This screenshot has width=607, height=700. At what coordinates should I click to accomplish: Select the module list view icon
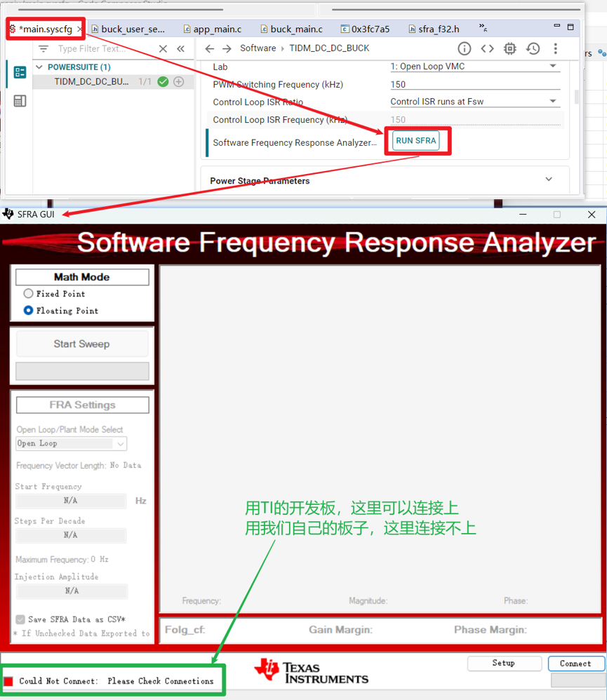pos(20,72)
